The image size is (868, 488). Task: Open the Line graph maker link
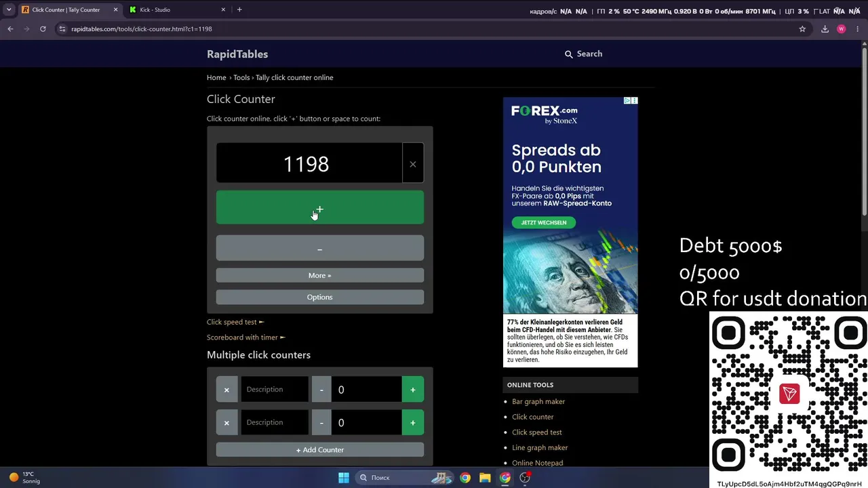(x=540, y=447)
